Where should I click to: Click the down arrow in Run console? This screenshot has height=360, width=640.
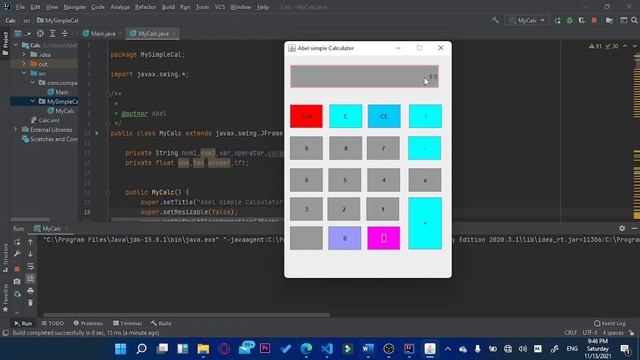(30, 254)
